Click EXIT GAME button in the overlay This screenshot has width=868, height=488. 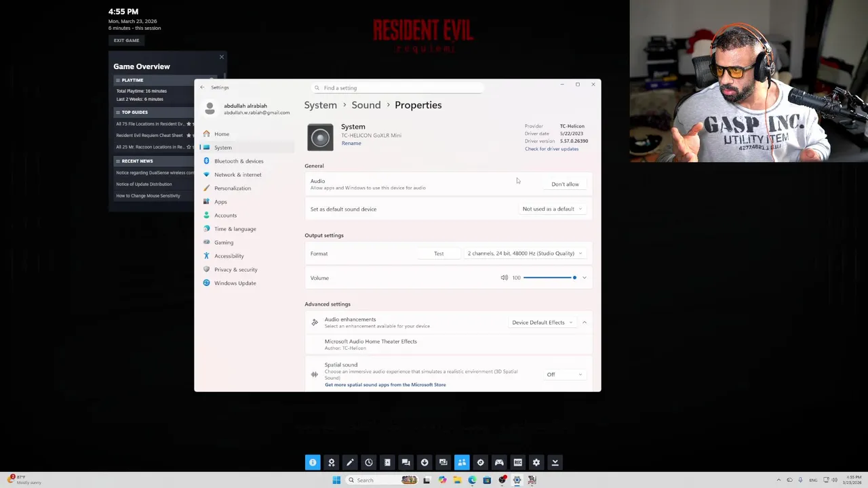coord(126,40)
